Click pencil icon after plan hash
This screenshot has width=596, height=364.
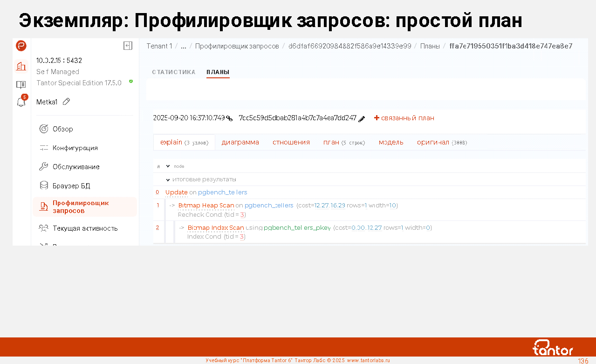point(362,118)
